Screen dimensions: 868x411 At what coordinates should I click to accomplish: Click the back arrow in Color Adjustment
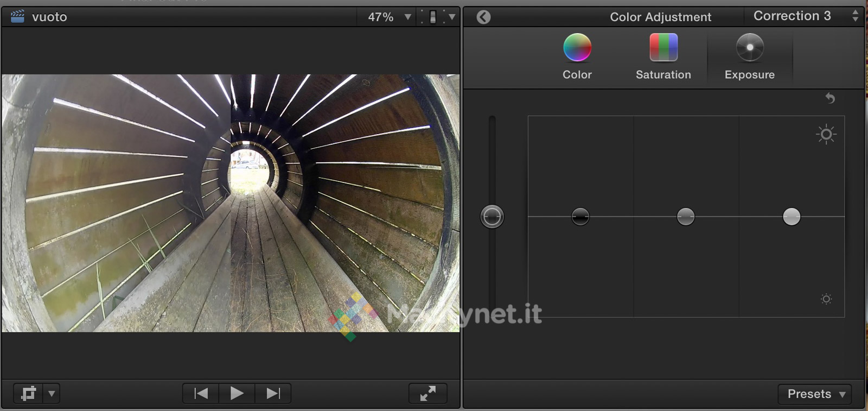(483, 17)
